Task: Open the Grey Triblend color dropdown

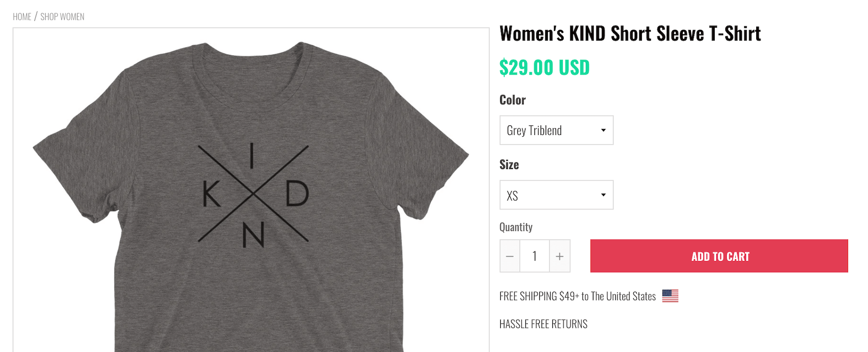Action: point(547,130)
